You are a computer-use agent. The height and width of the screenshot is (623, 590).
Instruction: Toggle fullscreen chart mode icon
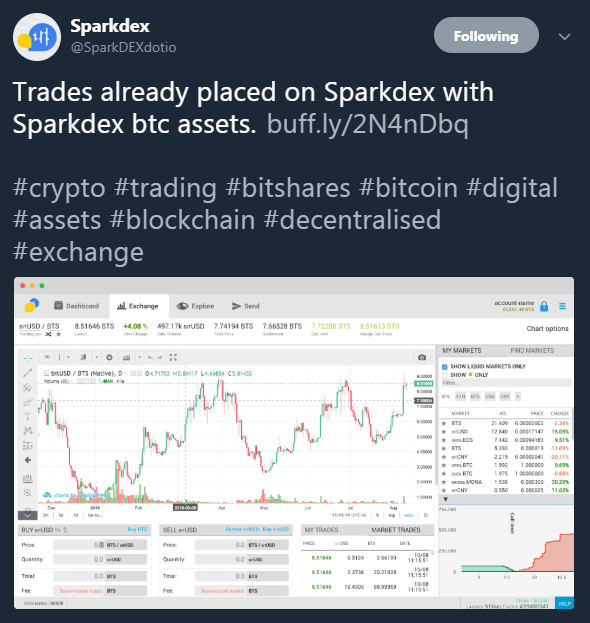pos(173,358)
